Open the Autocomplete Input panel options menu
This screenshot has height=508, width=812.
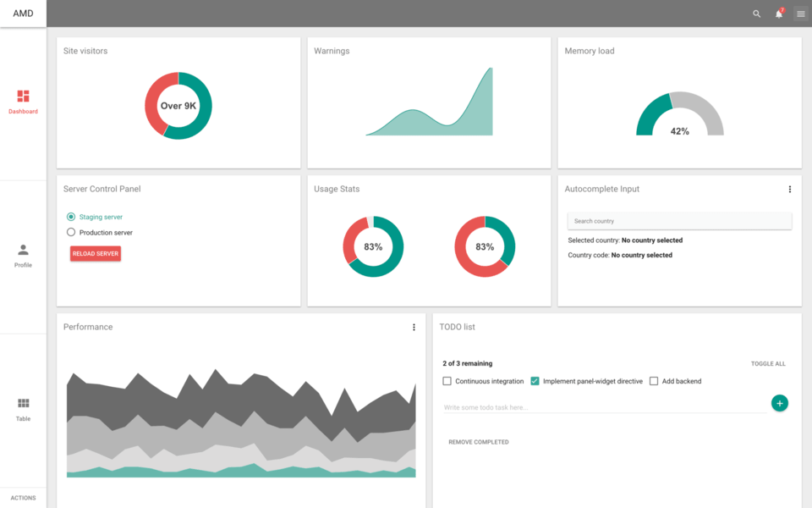point(790,189)
